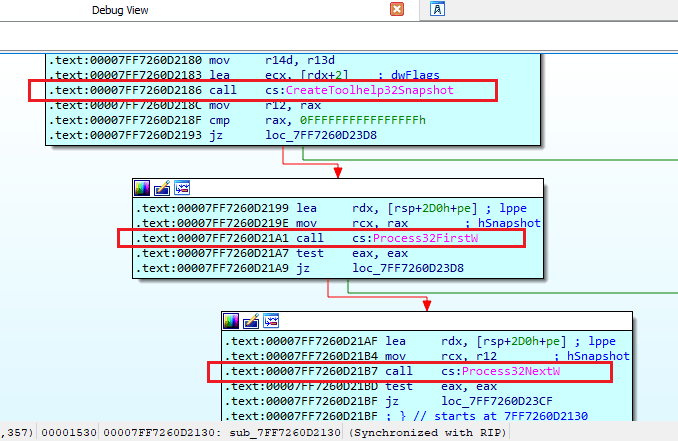678x441 pixels.
Task: Click lppe comment in the Process32NextW block
Action: [x=602, y=342]
